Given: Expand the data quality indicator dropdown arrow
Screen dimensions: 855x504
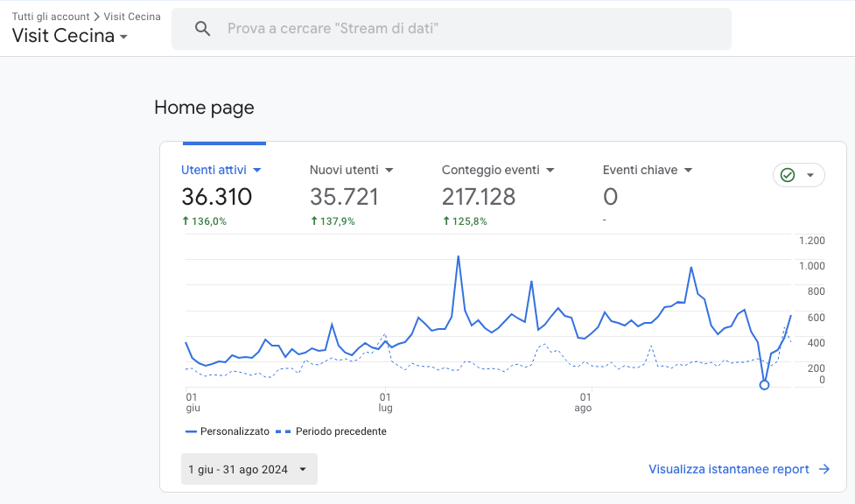Looking at the screenshot, I should 810,175.
